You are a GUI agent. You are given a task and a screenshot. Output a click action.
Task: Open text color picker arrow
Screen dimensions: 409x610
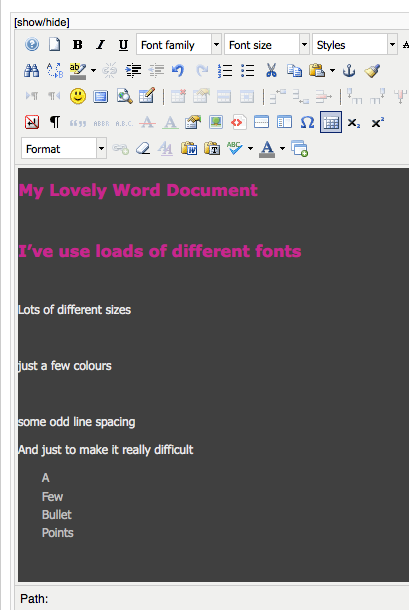[283, 149]
